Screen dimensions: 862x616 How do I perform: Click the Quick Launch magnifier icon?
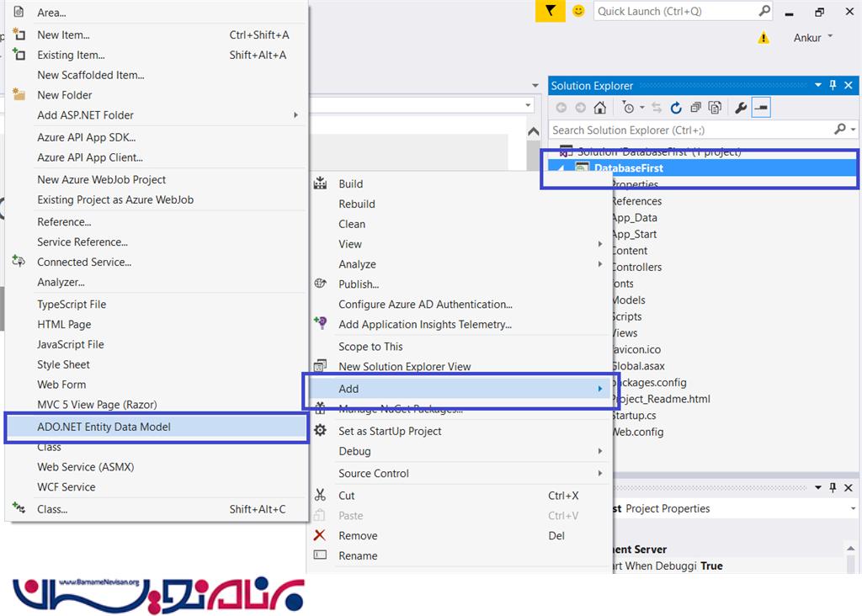click(764, 11)
